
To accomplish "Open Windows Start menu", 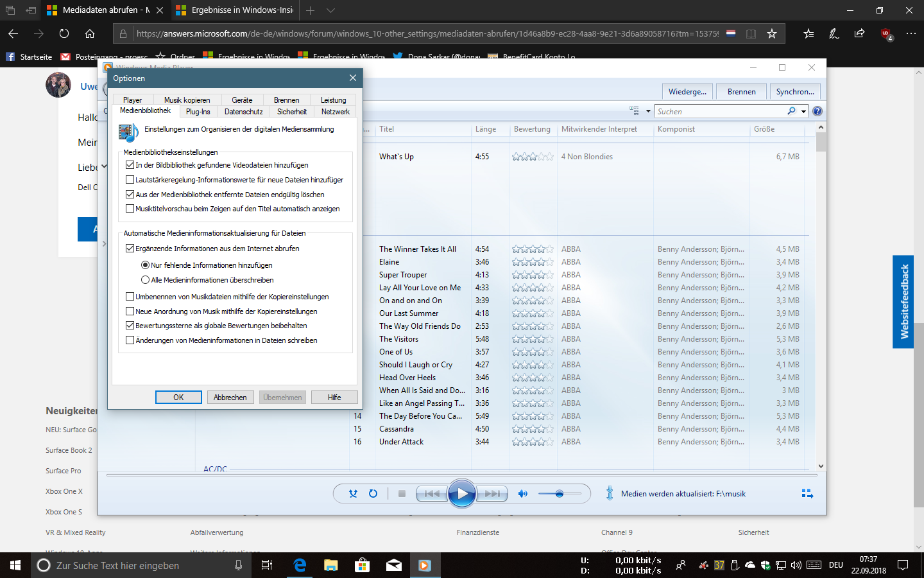I will pos(15,565).
